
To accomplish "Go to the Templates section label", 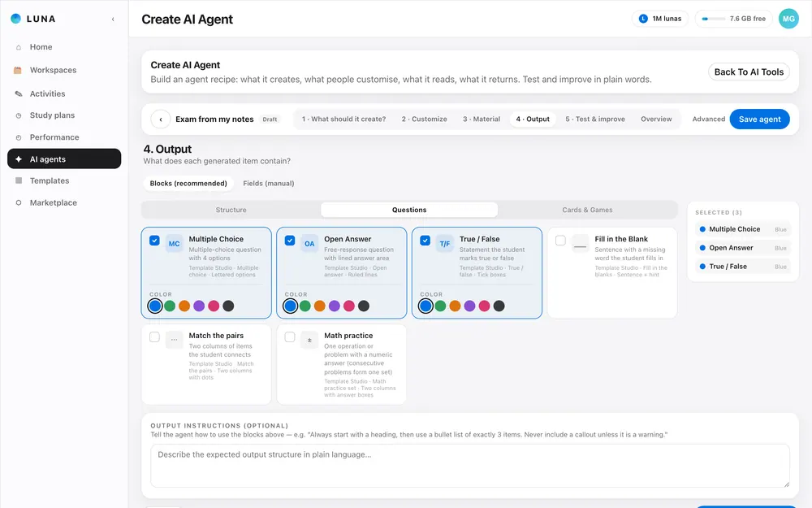I will (x=50, y=180).
